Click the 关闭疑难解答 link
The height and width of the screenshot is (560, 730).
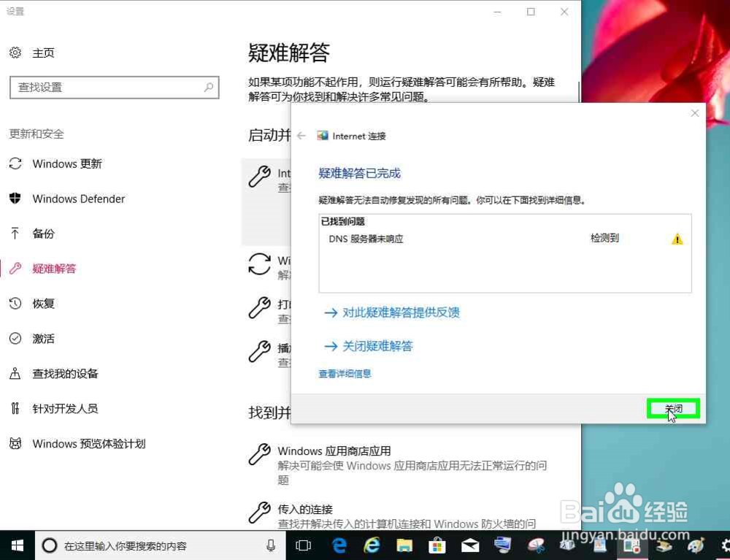point(377,346)
